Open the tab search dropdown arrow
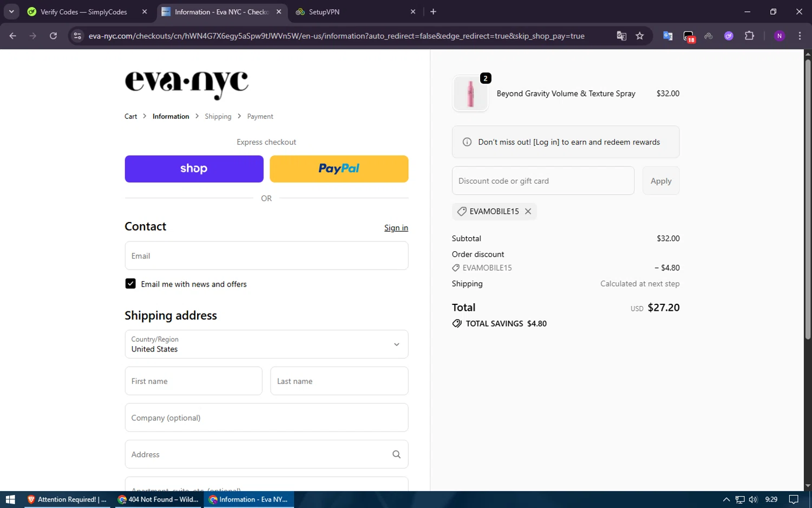Image resolution: width=812 pixels, height=508 pixels. (11, 11)
